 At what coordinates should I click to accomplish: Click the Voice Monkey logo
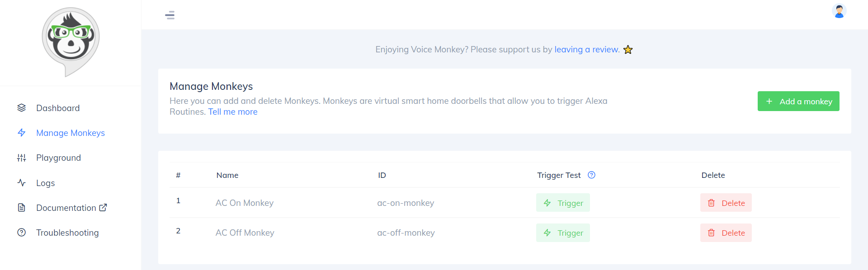(x=71, y=41)
